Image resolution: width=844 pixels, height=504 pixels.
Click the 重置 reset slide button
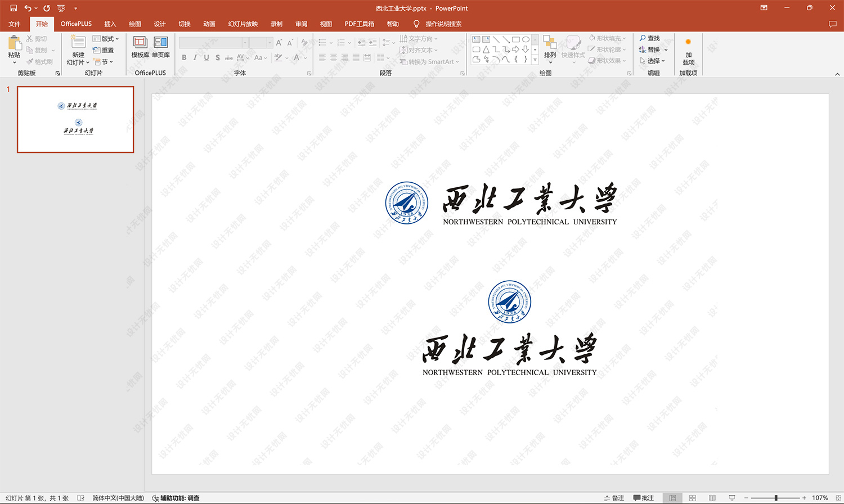click(104, 50)
